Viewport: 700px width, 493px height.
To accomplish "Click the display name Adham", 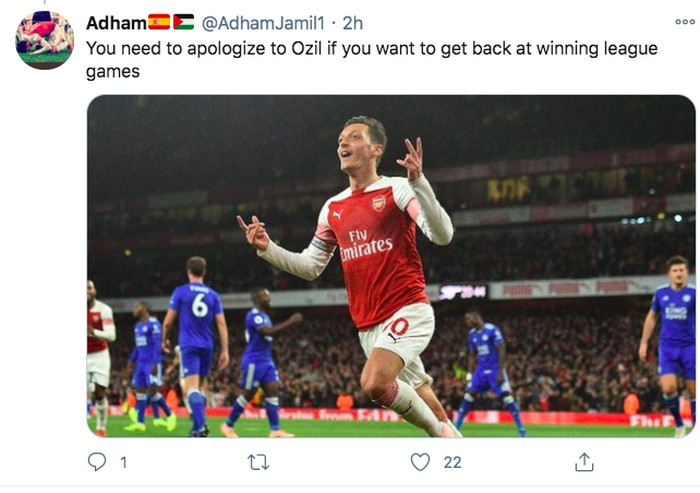I will point(115,22).
